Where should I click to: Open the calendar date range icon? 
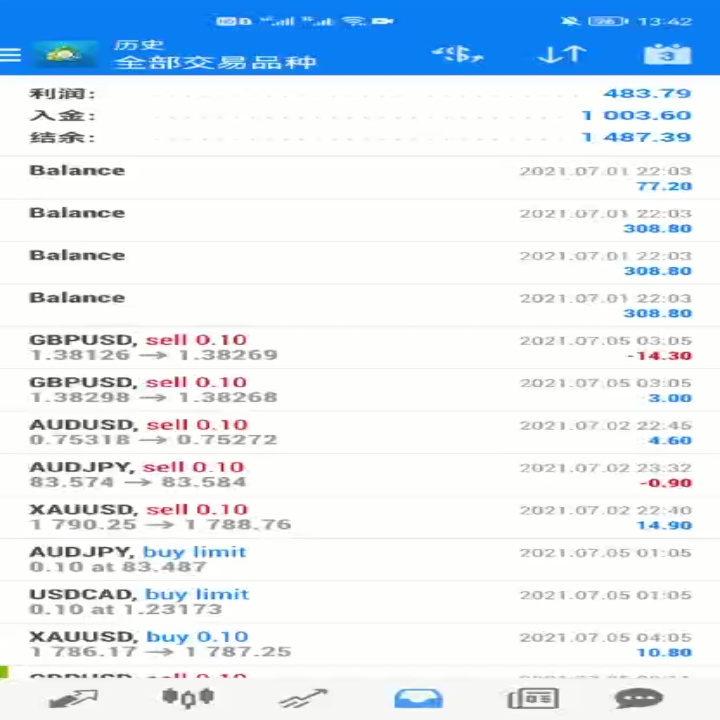pos(667,54)
